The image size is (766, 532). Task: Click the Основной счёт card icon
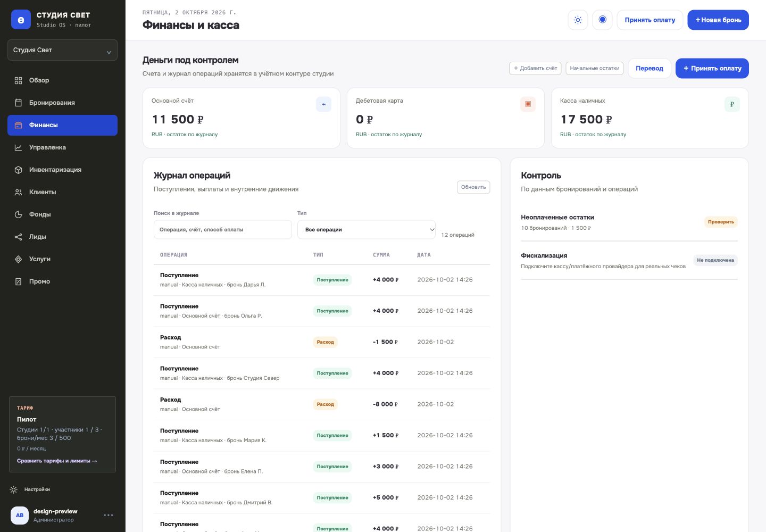[x=323, y=104]
